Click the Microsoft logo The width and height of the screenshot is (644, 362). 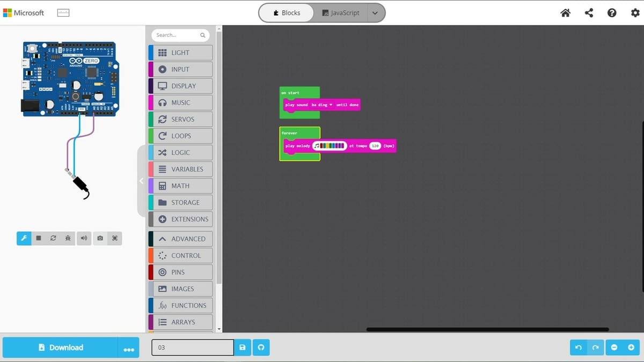click(x=24, y=13)
